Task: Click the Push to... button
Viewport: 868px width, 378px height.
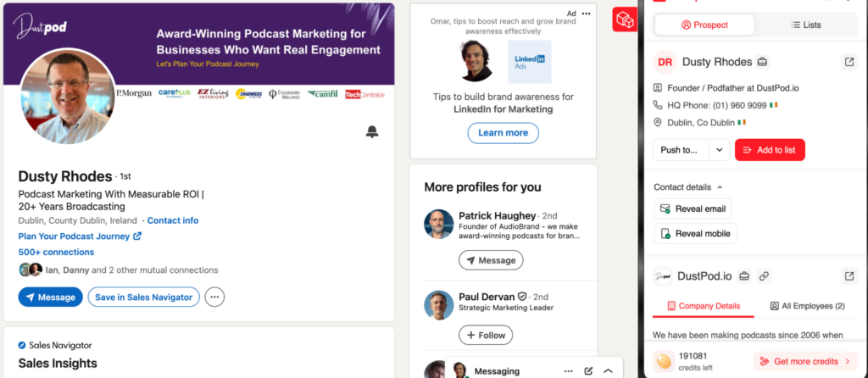Action: [x=682, y=150]
